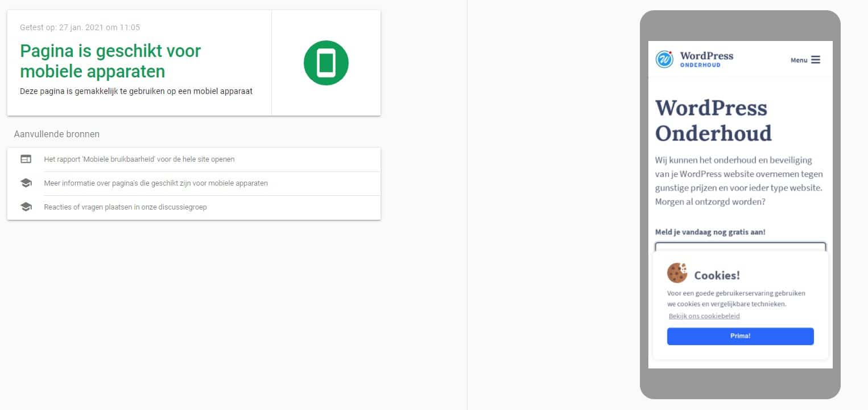The width and height of the screenshot is (868, 410).
Task: Click the 'Wij kunnen het onderhoud en beveiliging' paragraph
Action: click(x=739, y=181)
